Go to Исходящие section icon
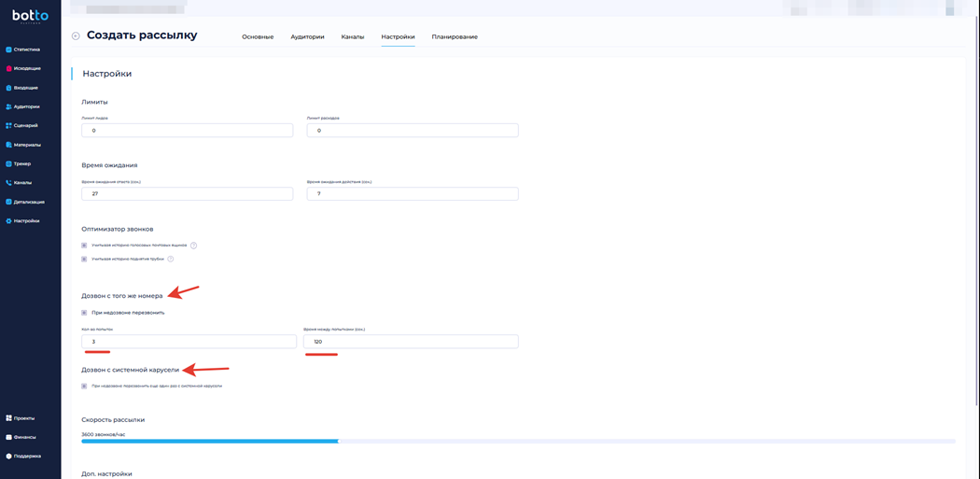The image size is (980, 479). pyautogui.click(x=9, y=68)
